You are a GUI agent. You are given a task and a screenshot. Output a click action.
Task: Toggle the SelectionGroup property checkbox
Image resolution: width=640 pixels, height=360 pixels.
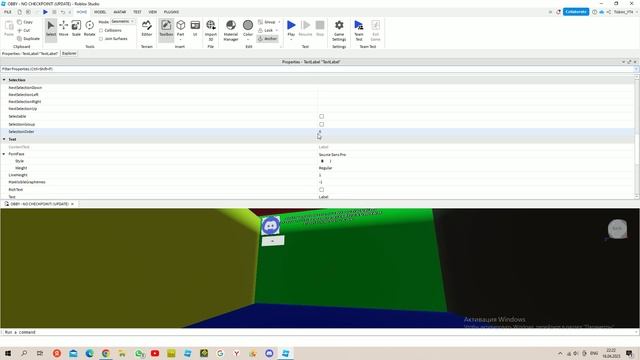(322, 124)
